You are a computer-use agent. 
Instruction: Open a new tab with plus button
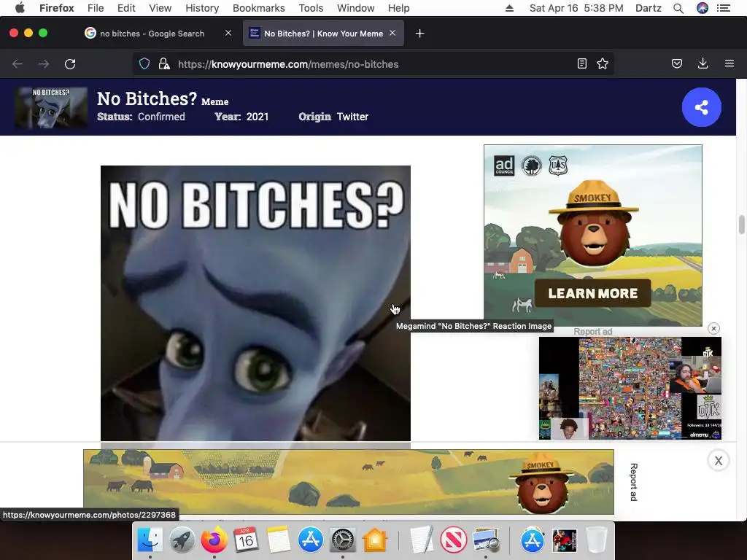pos(419,34)
